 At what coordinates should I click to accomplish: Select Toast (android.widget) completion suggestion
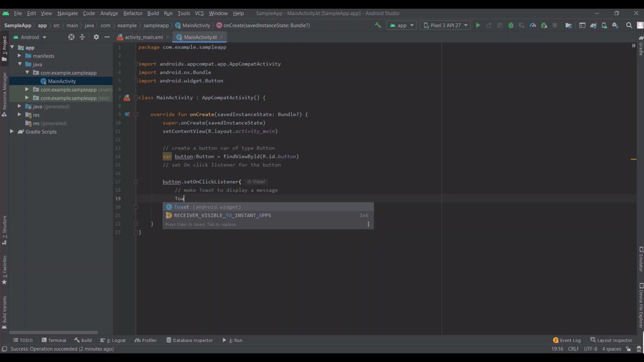[x=268, y=207]
